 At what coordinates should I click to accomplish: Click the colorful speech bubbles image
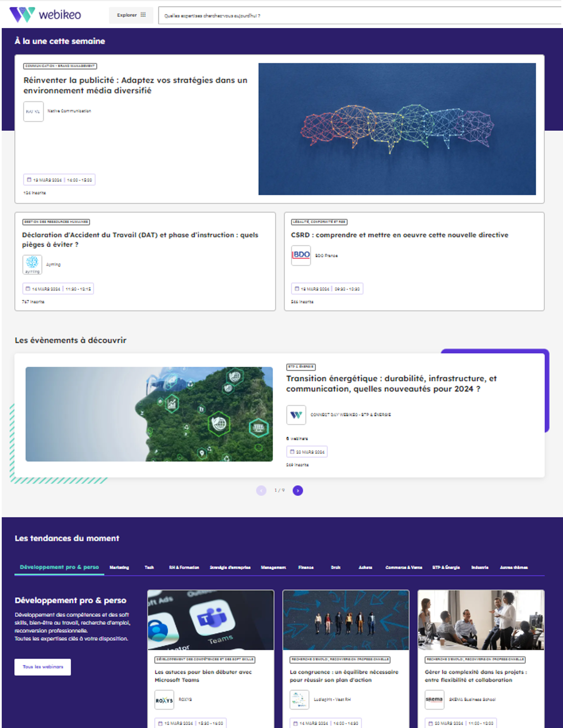coord(397,129)
